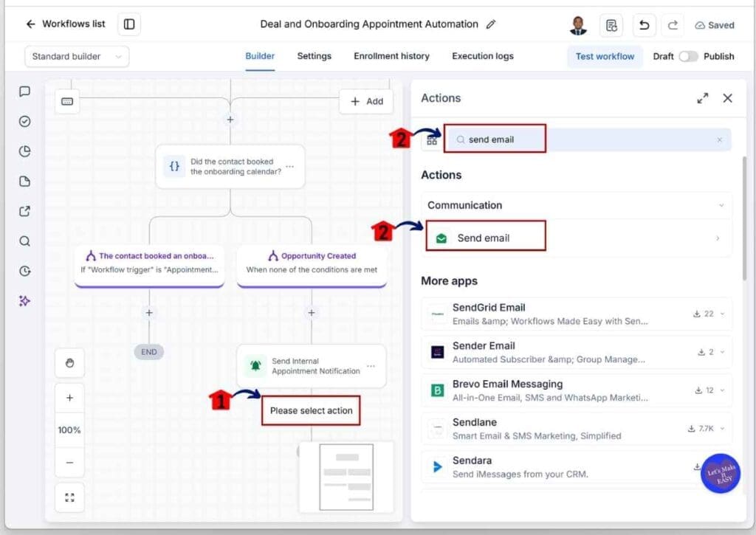Open Sender Email app

pyautogui.click(x=577, y=352)
